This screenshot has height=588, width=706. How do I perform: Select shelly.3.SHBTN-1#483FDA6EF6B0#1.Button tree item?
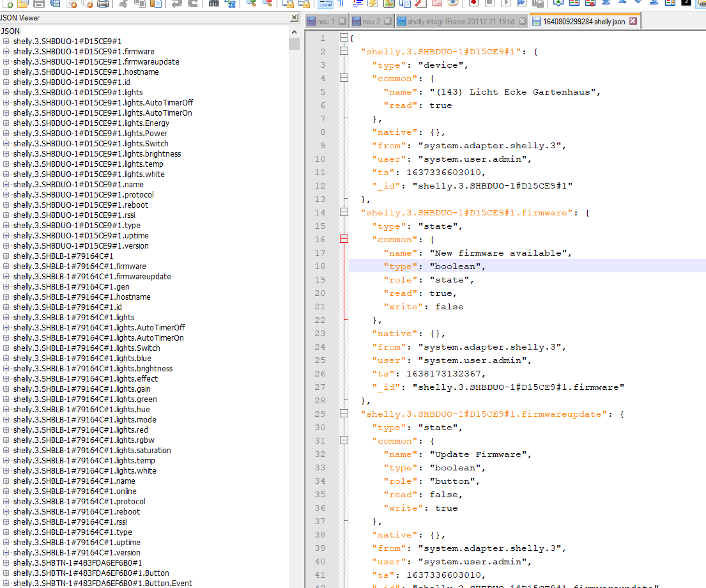click(x=91, y=573)
